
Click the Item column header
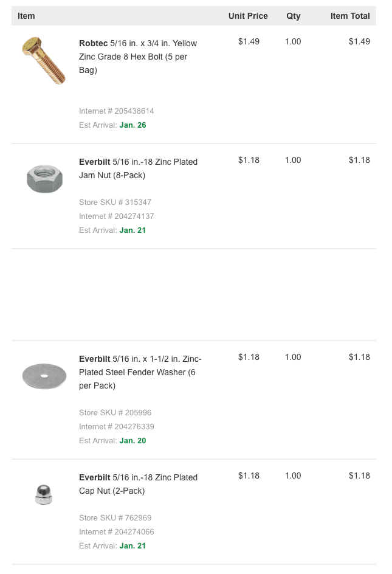click(x=26, y=16)
